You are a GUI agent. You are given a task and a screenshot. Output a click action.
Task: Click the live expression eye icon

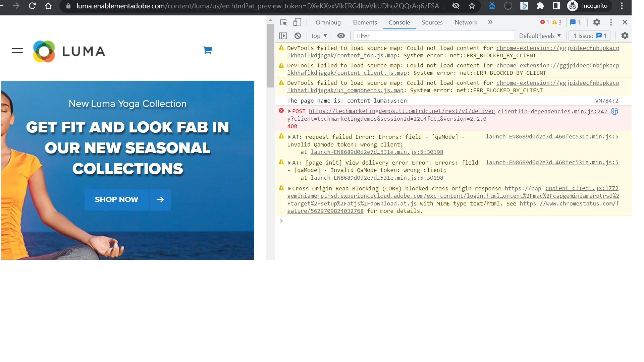[x=341, y=36]
